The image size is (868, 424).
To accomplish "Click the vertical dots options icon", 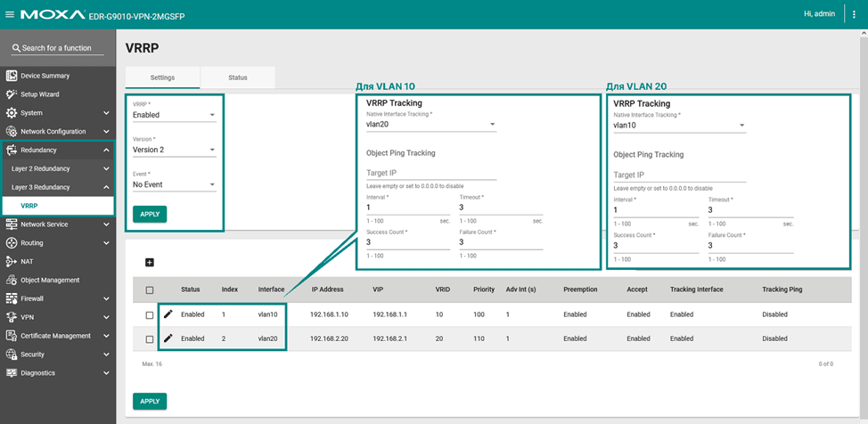I will coord(854,14).
